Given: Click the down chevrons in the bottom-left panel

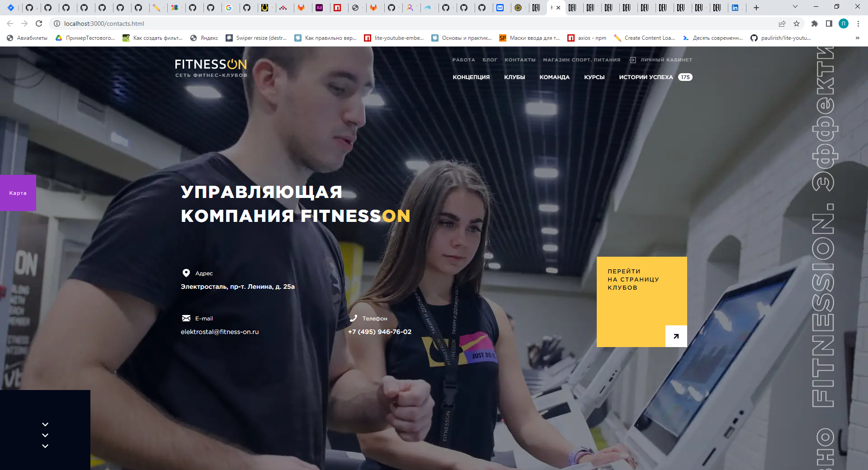Looking at the screenshot, I should pyautogui.click(x=45, y=435).
